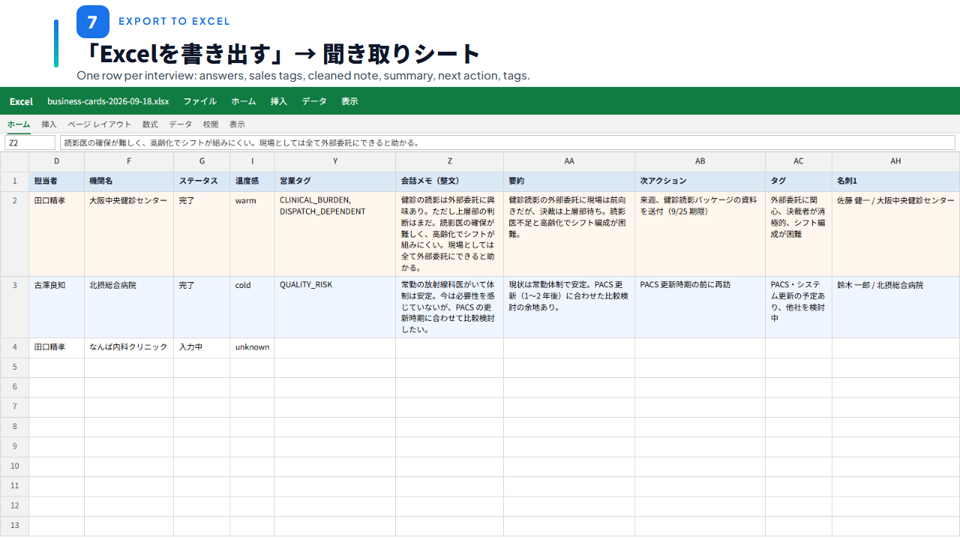Select column header I
Image resolution: width=960 pixels, height=540 pixels.
click(252, 162)
